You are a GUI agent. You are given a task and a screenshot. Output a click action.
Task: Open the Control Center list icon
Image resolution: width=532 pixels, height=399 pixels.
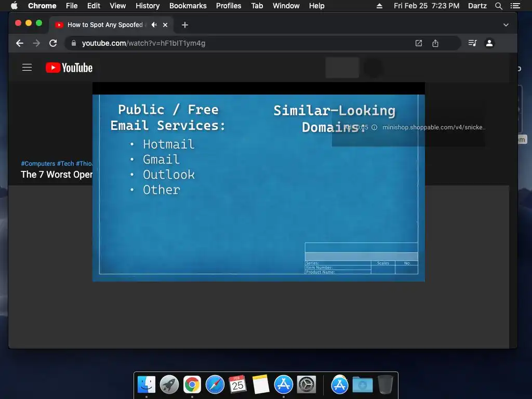coord(515,6)
